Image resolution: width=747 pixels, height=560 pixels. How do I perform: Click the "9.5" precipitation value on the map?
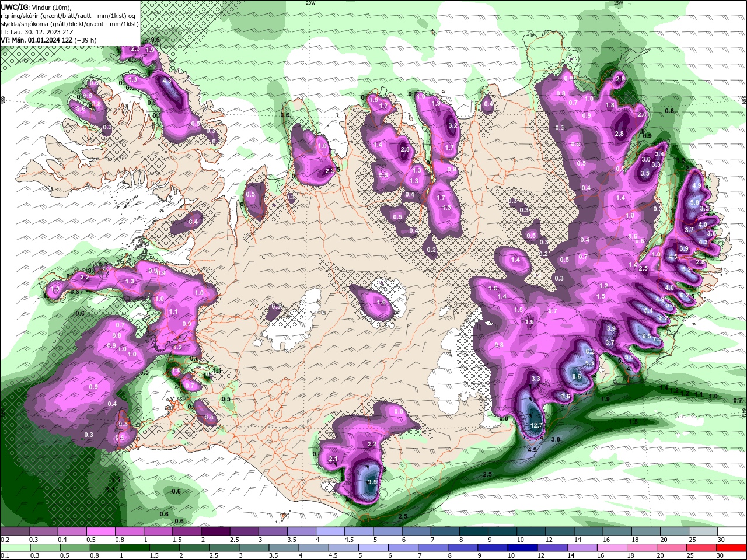coord(372,482)
